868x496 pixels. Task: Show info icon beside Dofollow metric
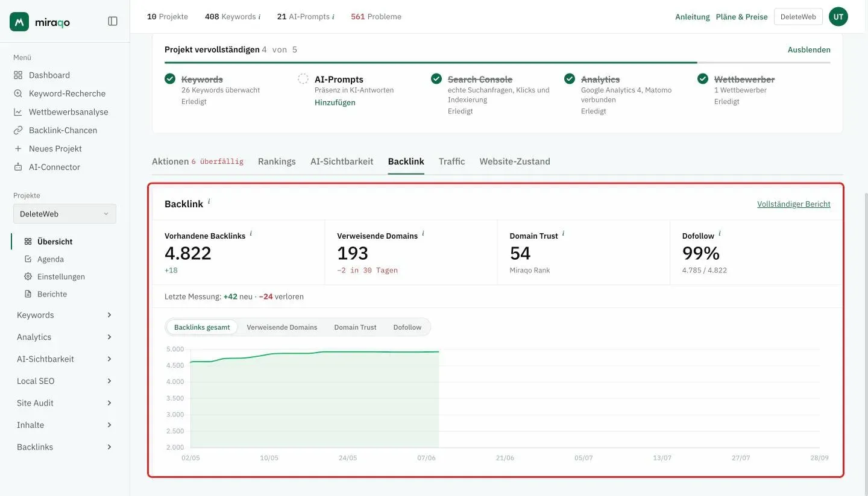[x=720, y=233]
